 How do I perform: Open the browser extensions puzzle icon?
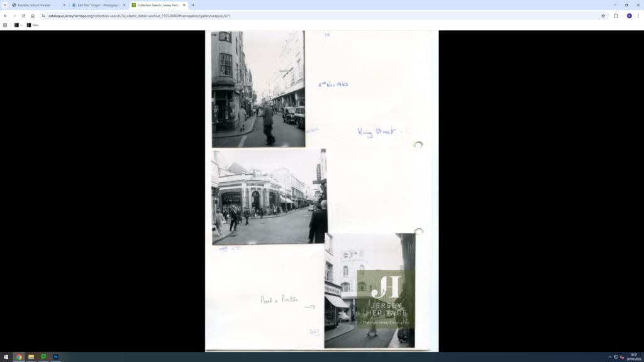pos(616,16)
